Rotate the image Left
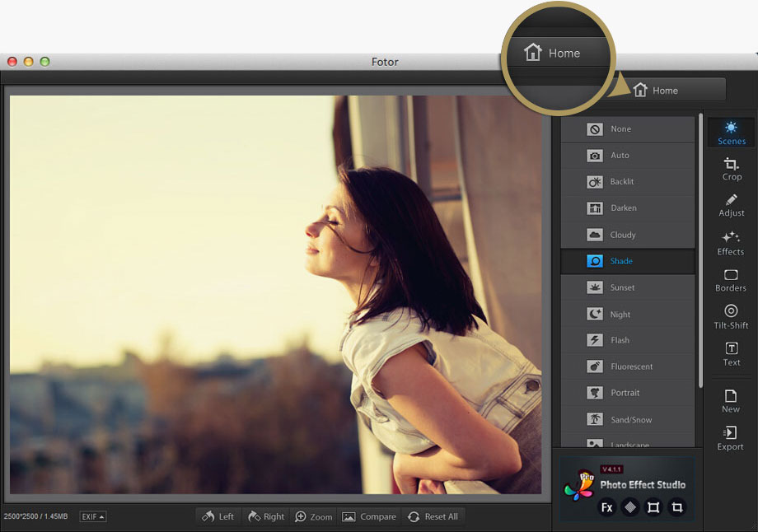 point(218,516)
